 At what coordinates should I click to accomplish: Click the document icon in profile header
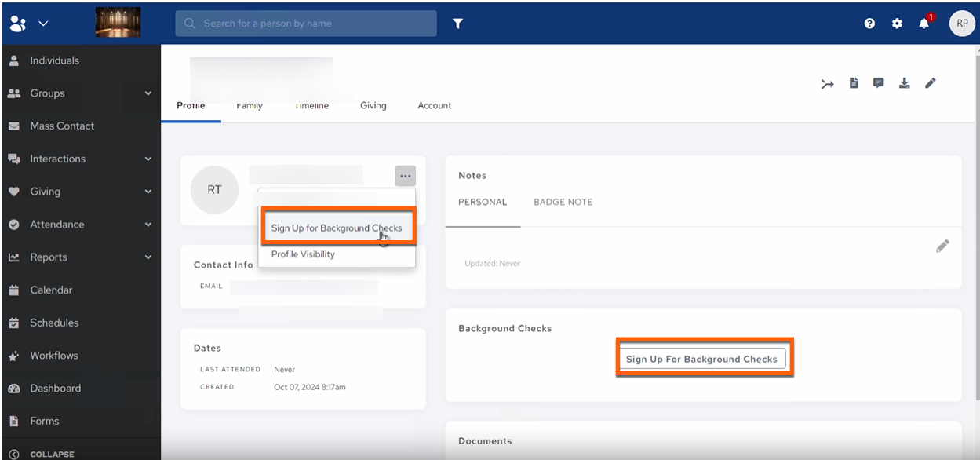[854, 83]
